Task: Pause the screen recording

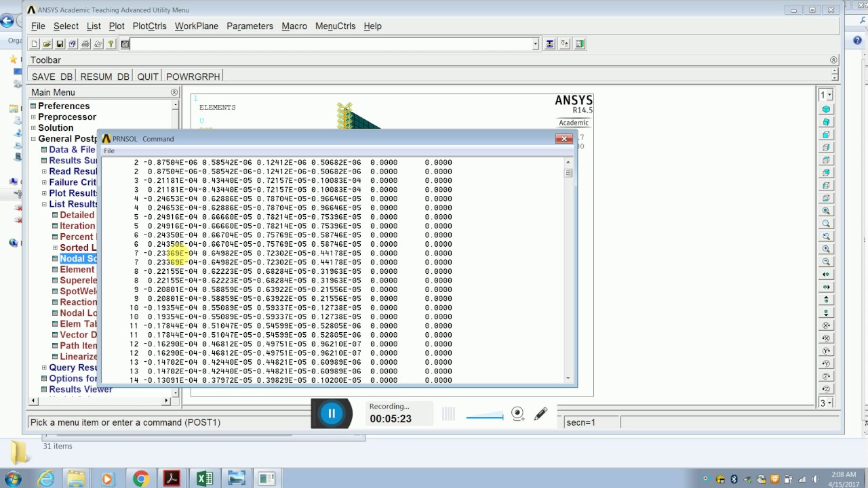Action: [x=332, y=413]
